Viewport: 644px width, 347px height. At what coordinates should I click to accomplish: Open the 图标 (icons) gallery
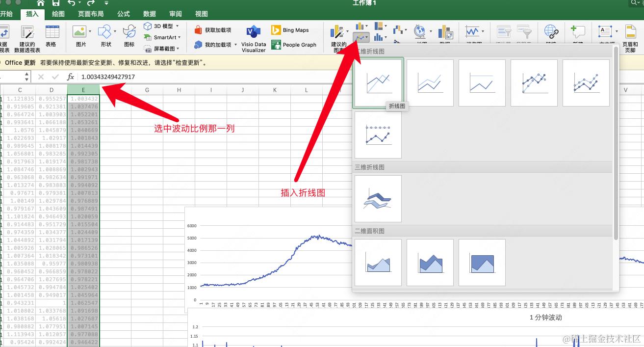coord(129,36)
